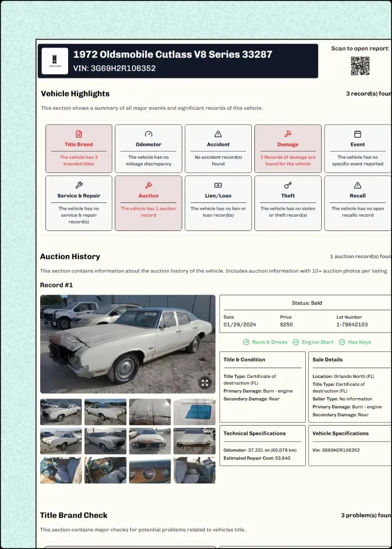Click 'Location: Orlando North (FL)' text
The image size is (392, 549).
pyautogui.click(x=343, y=376)
